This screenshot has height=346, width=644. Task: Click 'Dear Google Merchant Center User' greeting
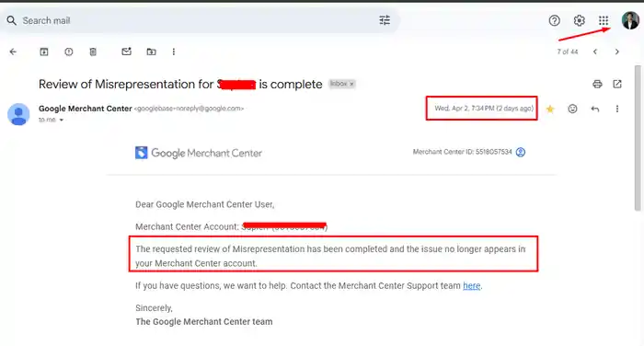click(204, 204)
